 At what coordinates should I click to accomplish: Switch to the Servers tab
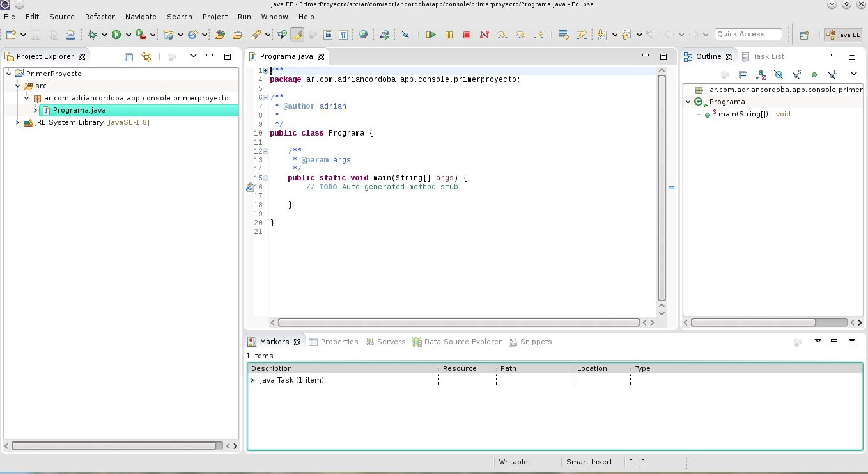(x=385, y=342)
